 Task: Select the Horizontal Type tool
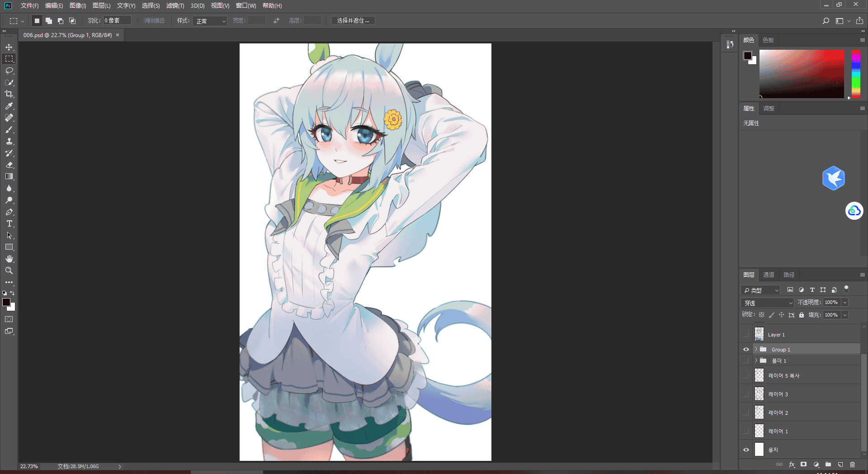pyautogui.click(x=9, y=223)
